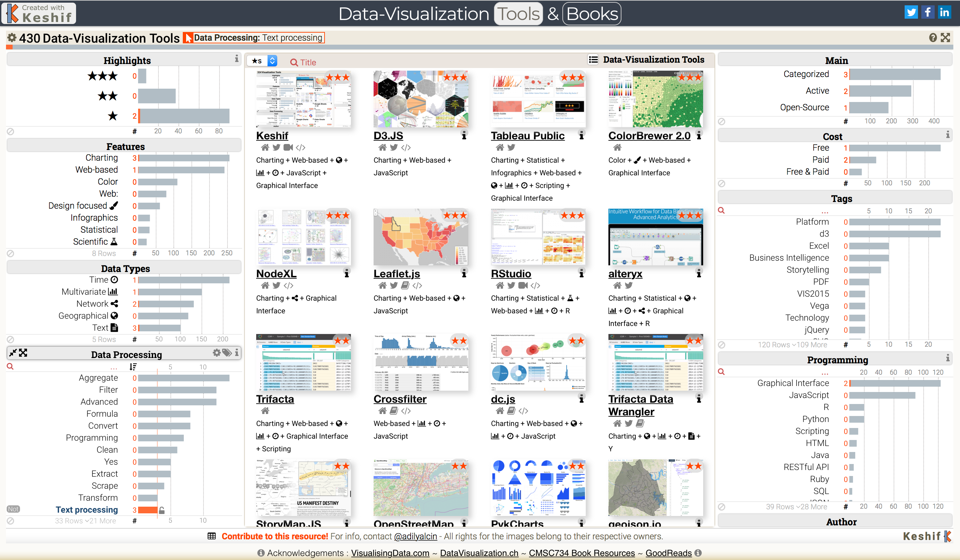Toggle sort order icon in Data Processing
The image size is (960, 560).
click(132, 367)
